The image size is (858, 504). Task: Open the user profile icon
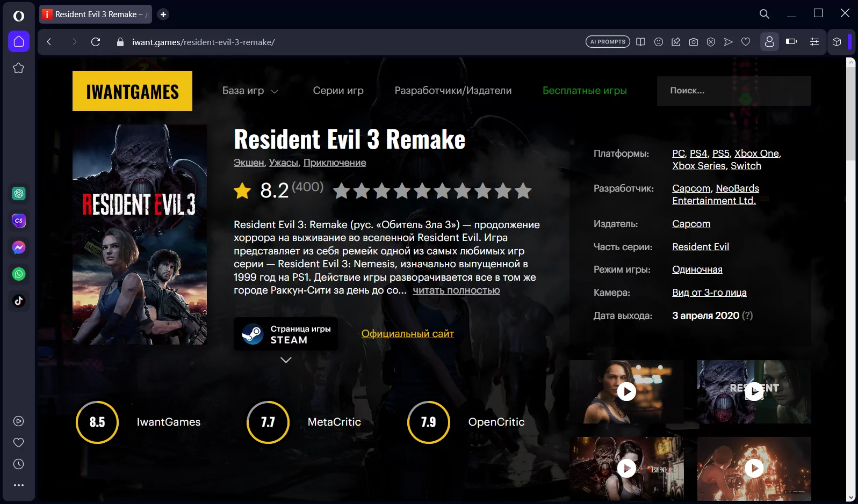coord(769,42)
